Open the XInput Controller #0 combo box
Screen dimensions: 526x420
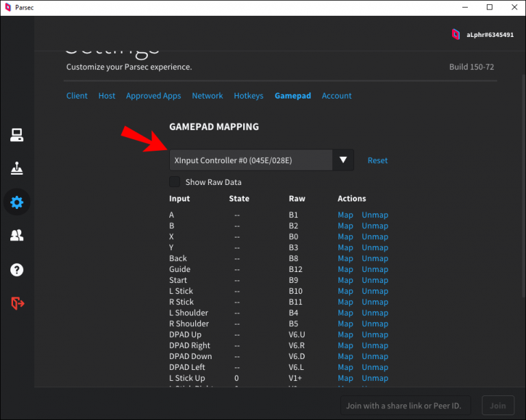pyautogui.click(x=251, y=160)
